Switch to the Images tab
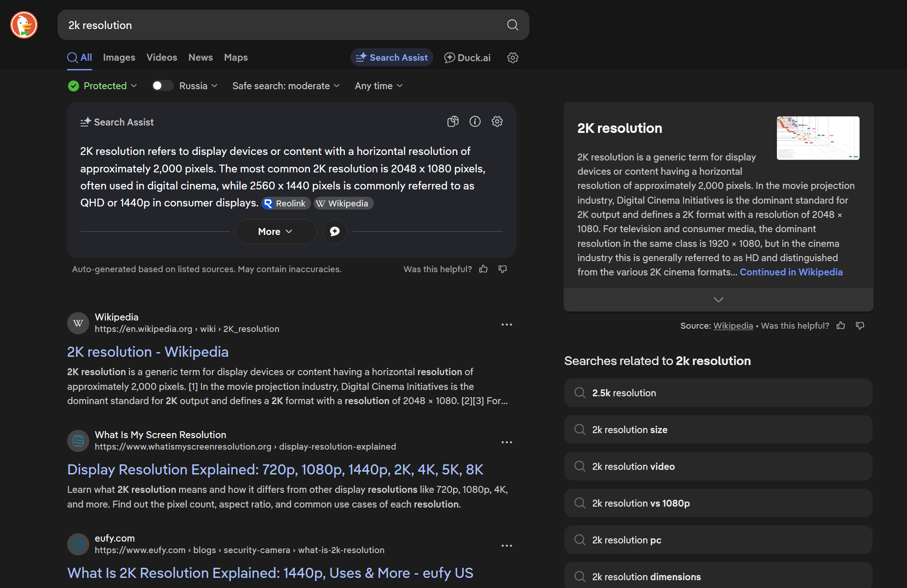907x588 pixels. (119, 57)
